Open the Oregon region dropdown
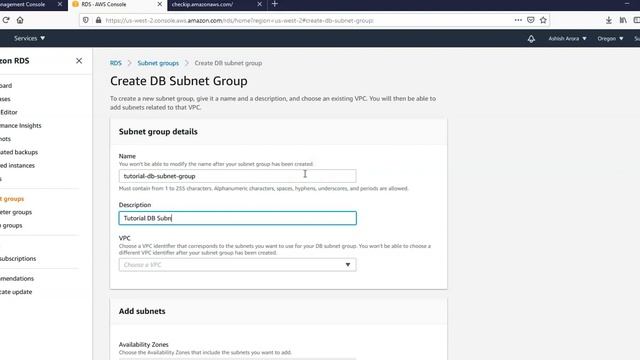Image resolution: width=640 pixels, height=360 pixels. pos(610,38)
